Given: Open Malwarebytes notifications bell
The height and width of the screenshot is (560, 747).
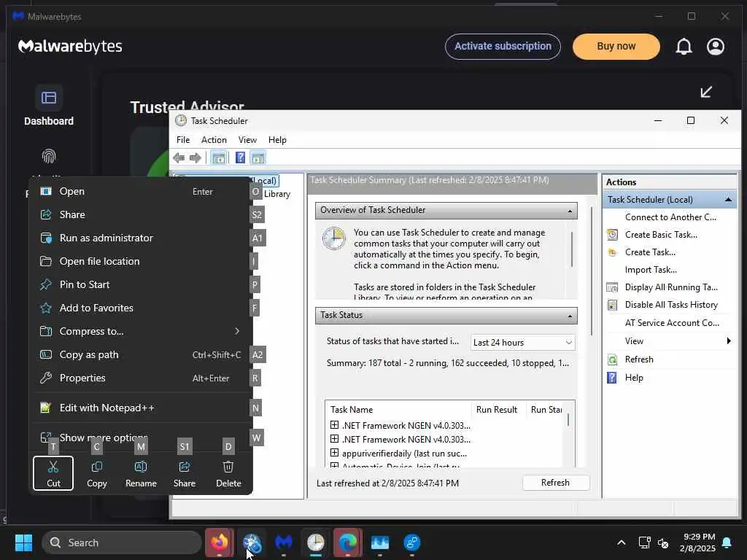Looking at the screenshot, I should point(684,47).
